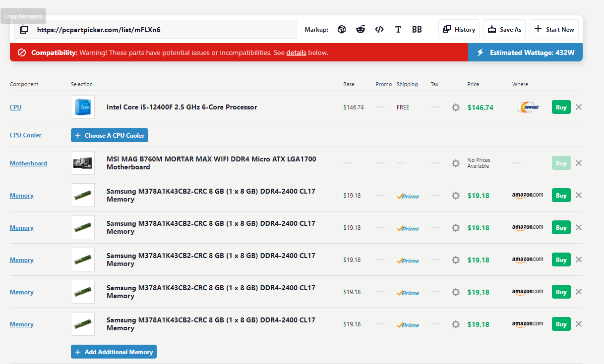Click the Newegg merchant logo
Viewport: 604px width, 364px height.
528,107
